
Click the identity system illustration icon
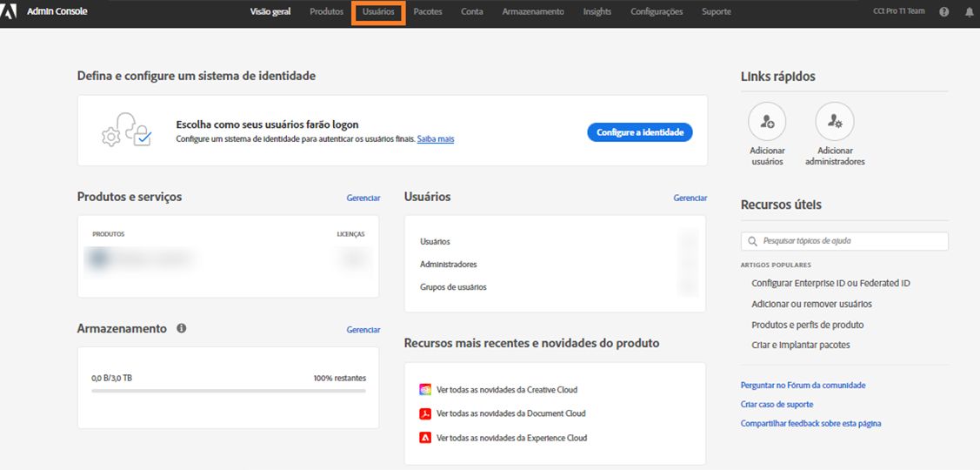[x=127, y=130]
